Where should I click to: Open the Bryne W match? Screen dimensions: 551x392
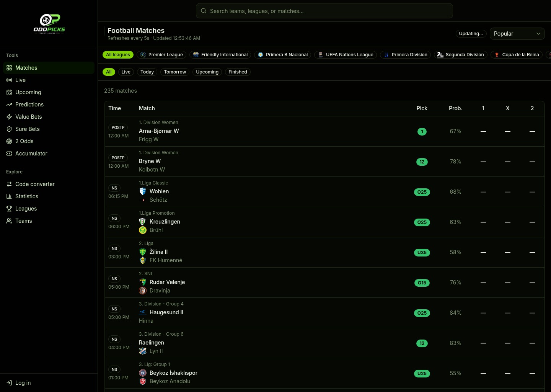point(324,162)
